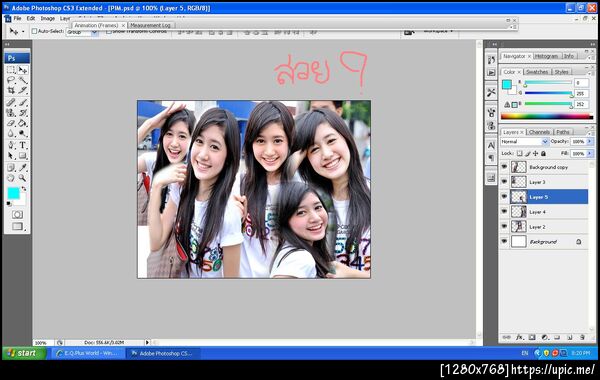Switch to the Histogram tab
Screen dimensions: 600x380
tap(546, 56)
